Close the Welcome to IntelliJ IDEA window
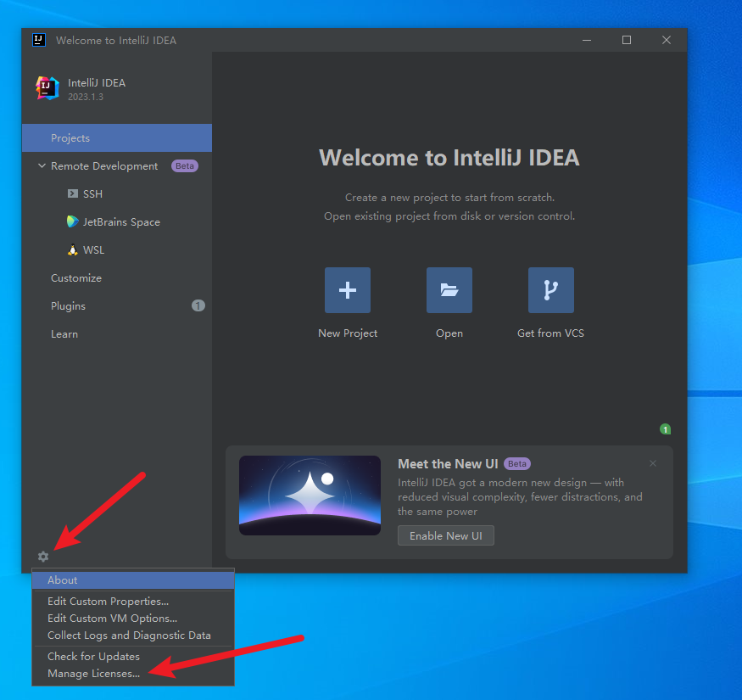 667,40
